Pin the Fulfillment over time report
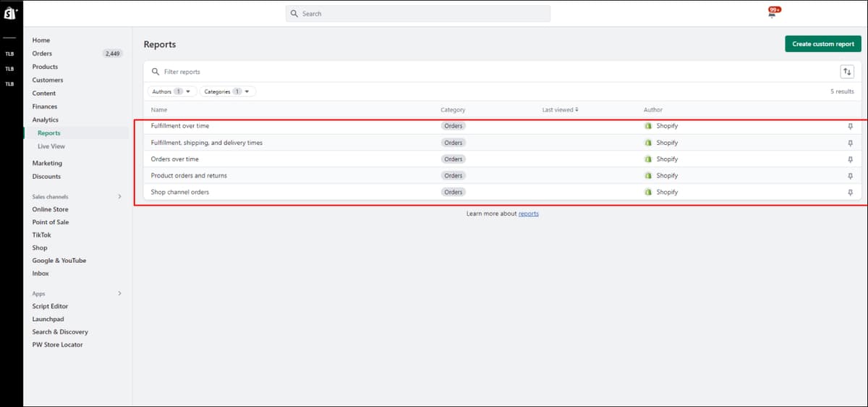Image resolution: width=868 pixels, height=407 pixels. [x=851, y=126]
